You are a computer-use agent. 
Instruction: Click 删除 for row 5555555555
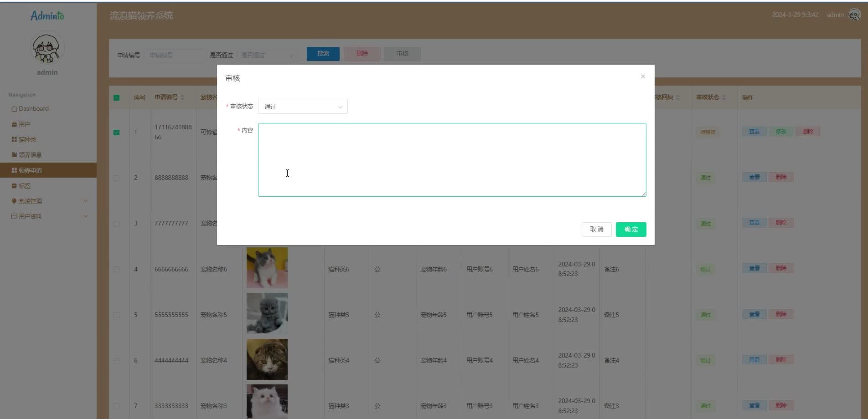tap(781, 314)
